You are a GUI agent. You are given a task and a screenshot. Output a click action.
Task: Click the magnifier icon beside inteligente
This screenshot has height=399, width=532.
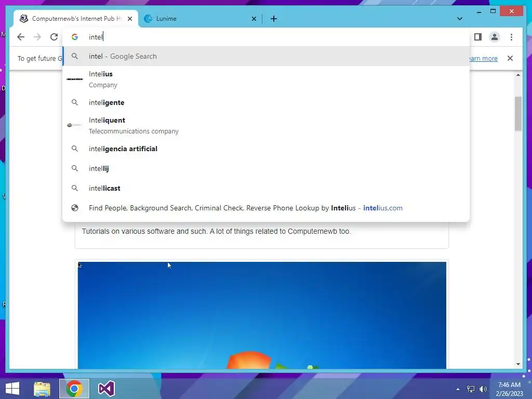pos(75,102)
